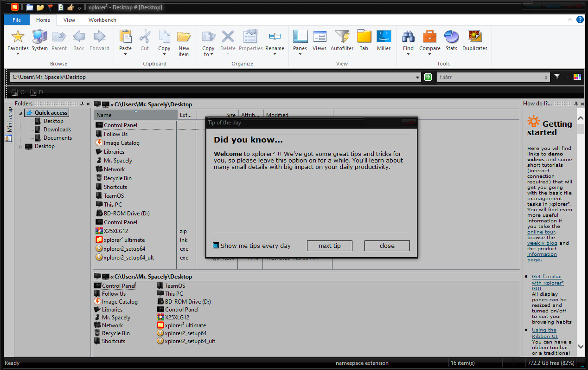Create a New item from ribbon
The width and height of the screenshot is (588, 370).
coord(184,43)
